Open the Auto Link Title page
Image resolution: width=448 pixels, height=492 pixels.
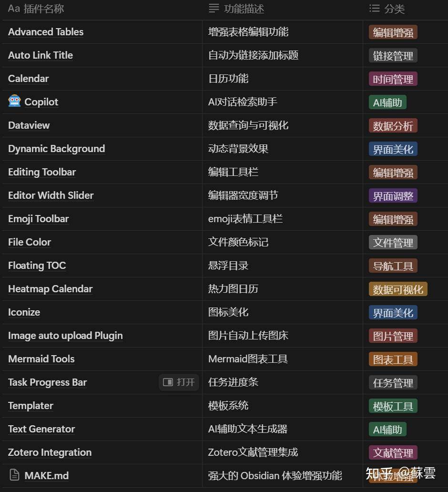[41, 55]
